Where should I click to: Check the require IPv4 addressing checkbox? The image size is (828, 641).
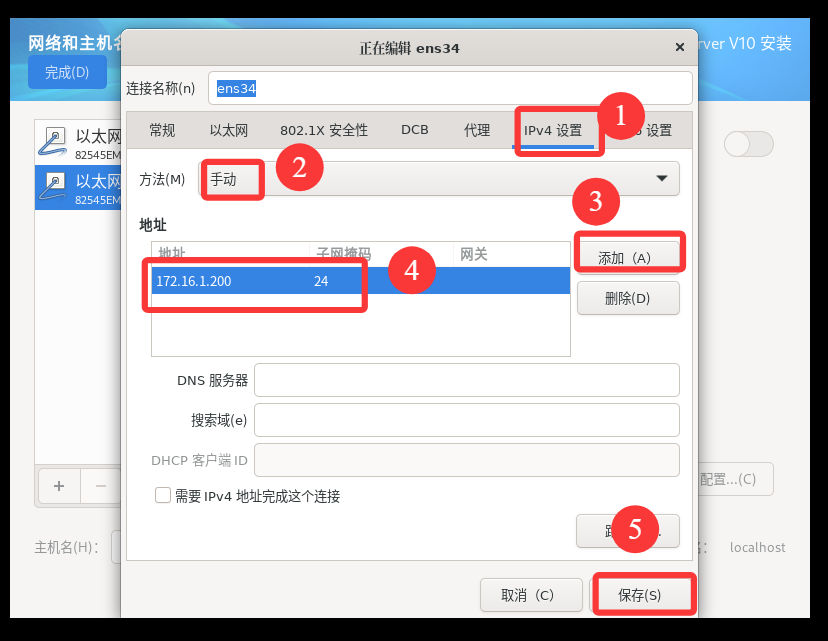coord(163,496)
